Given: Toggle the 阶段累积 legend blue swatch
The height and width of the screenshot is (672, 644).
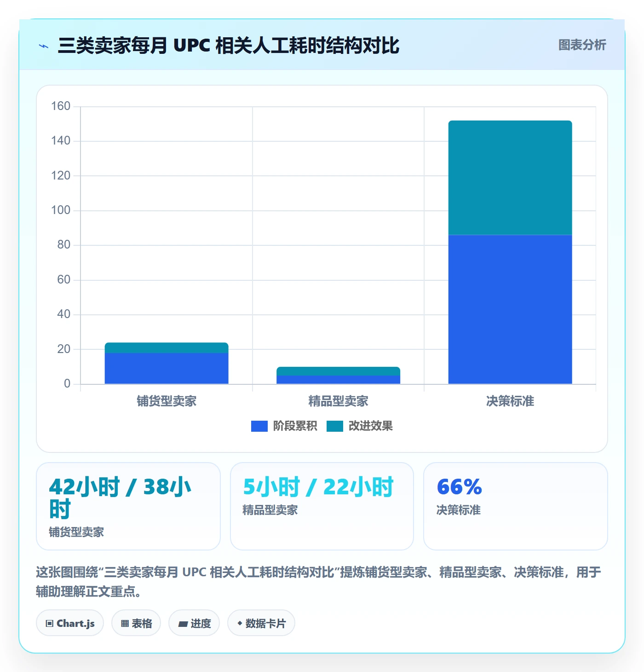Looking at the screenshot, I should pos(259,426).
